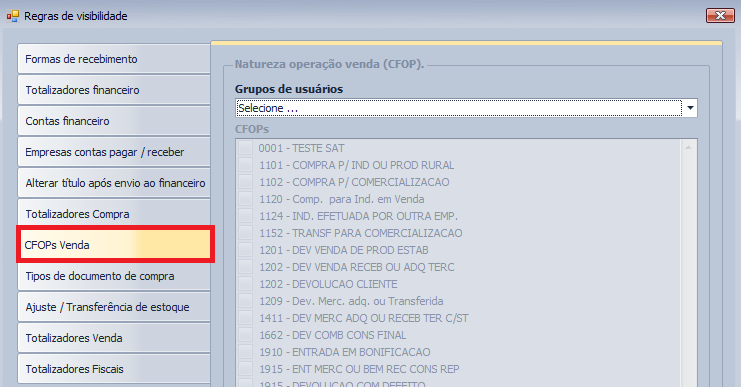Check the 1202 - DEVOLUCAO CLIENTE box
Viewport: 741px width, 387px height.
pos(245,284)
